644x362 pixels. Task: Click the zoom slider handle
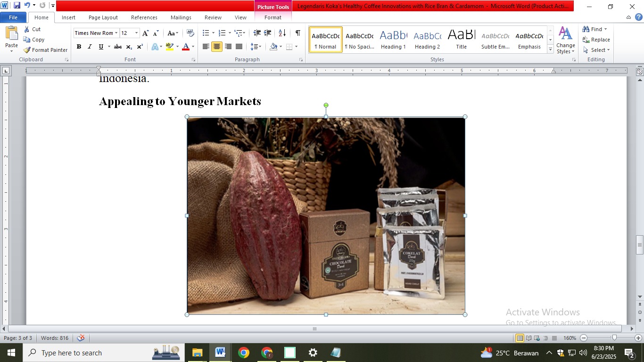tap(614, 338)
